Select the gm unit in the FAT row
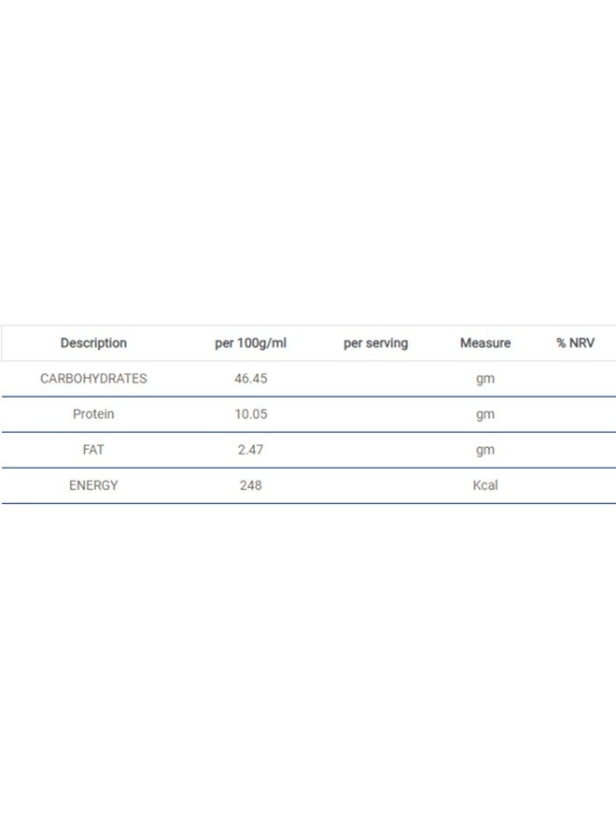Screen dimensions: 616x840 [x=484, y=450]
